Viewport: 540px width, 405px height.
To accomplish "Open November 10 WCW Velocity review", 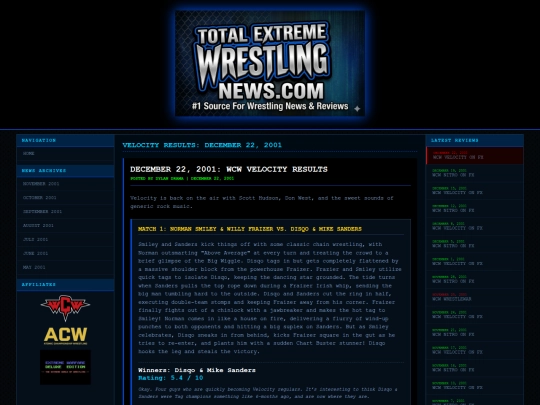I will click(x=475, y=386).
